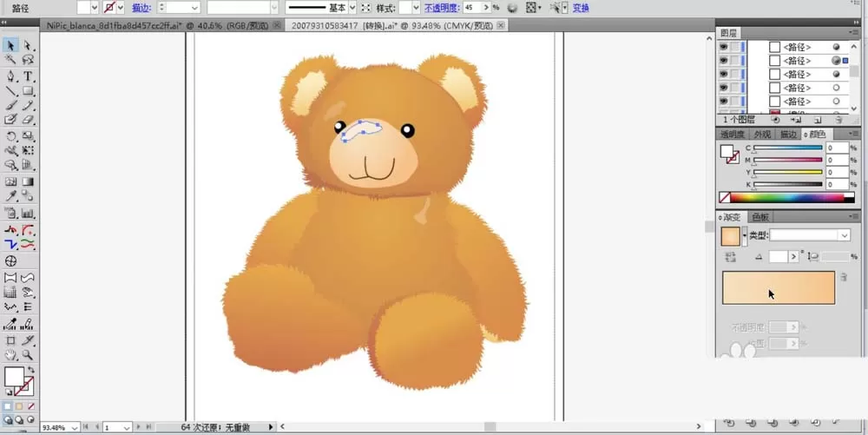Click the cyan C slider track
Viewport: 868px width, 435px height.
788,148
